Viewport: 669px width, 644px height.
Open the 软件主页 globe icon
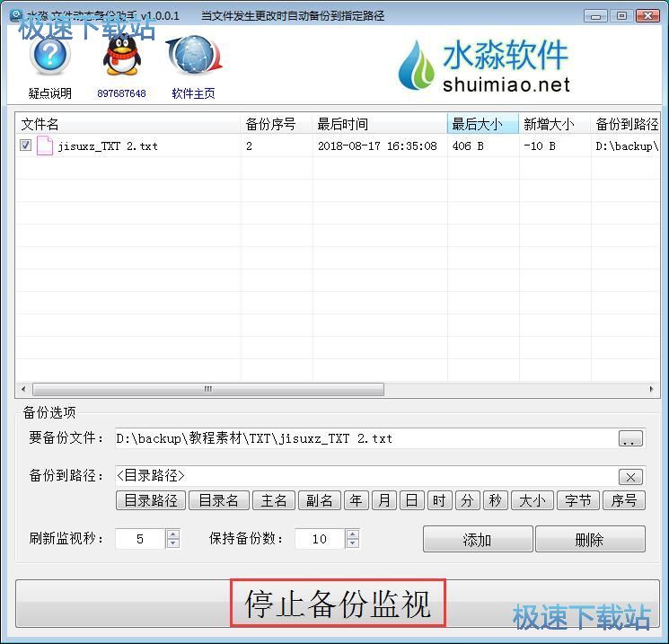click(x=194, y=56)
